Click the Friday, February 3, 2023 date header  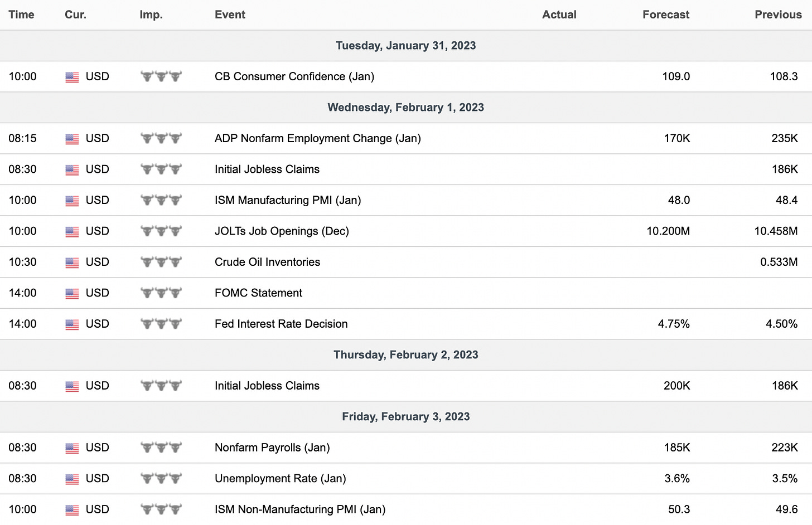point(406,417)
